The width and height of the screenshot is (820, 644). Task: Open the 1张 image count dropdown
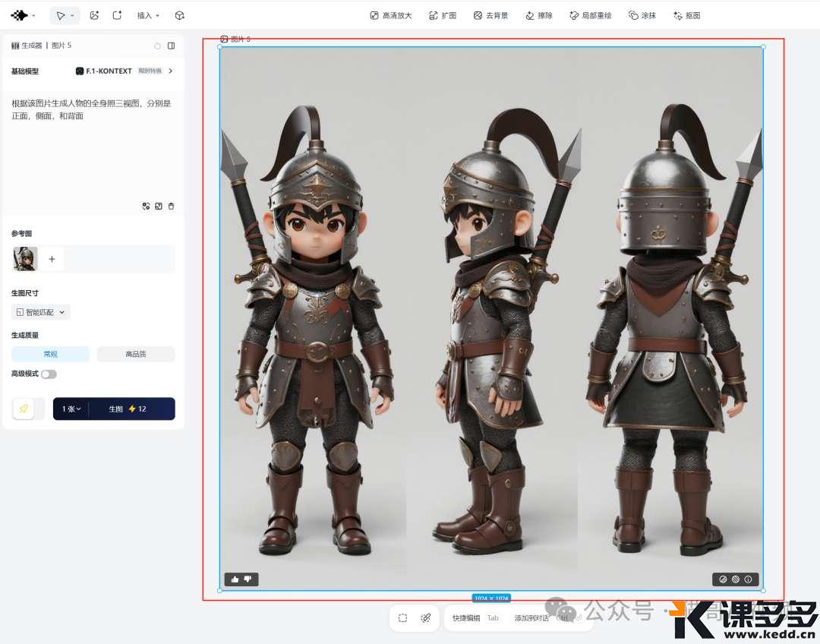(71, 409)
